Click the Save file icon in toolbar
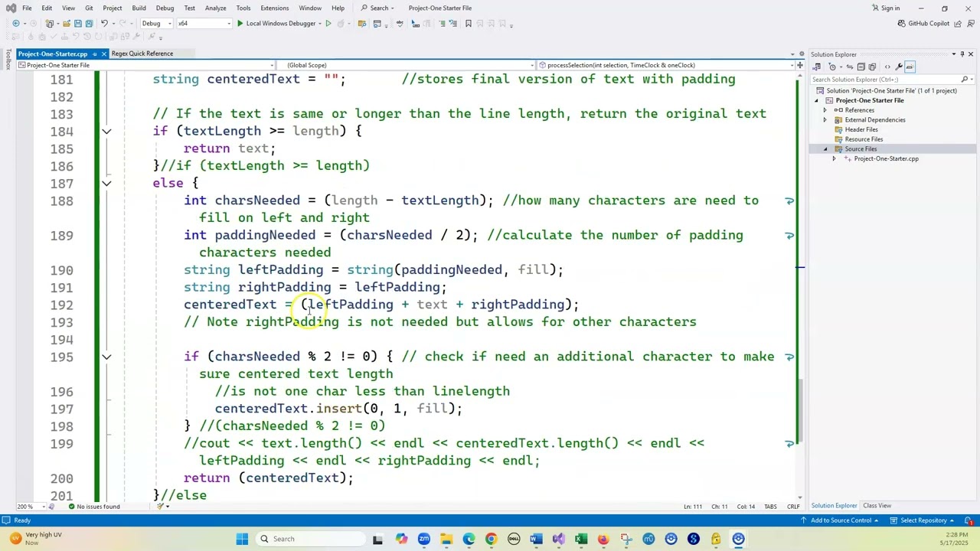980x551 pixels. pyautogui.click(x=78, y=24)
